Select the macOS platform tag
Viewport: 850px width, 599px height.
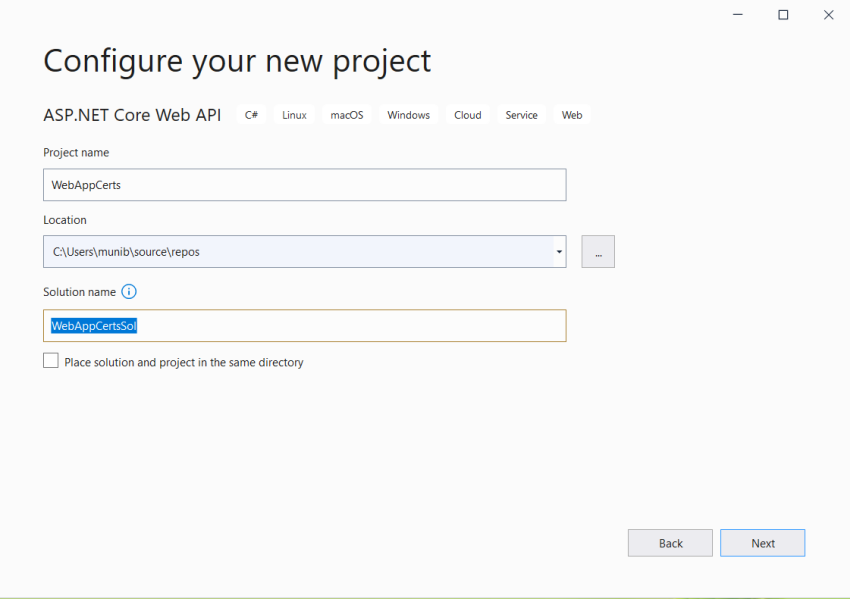pos(346,114)
